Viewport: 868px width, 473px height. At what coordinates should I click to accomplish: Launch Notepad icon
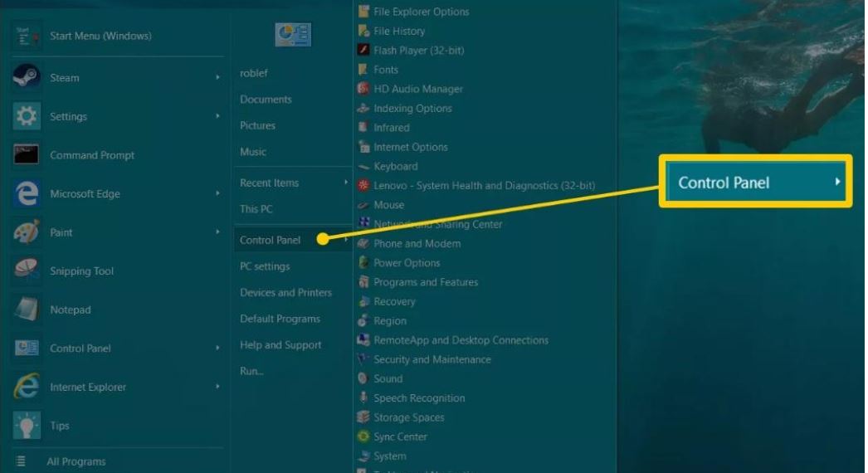click(x=26, y=310)
